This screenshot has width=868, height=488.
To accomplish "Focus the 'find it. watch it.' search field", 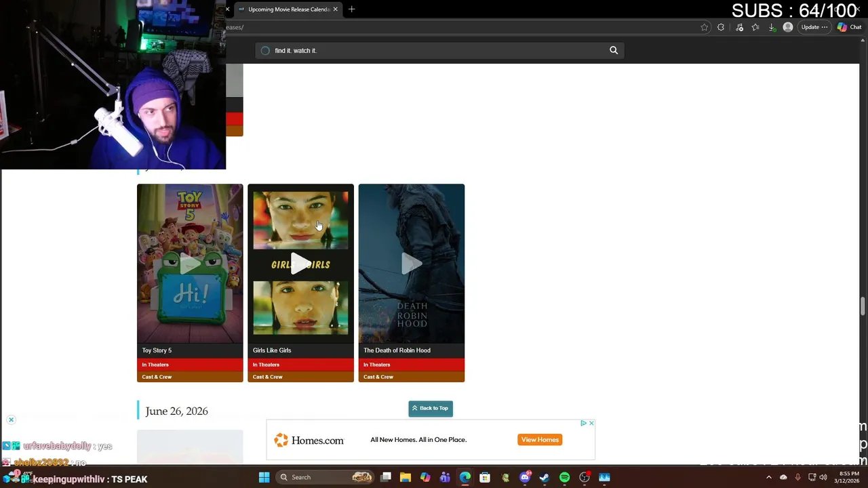I will click(439, 50).
